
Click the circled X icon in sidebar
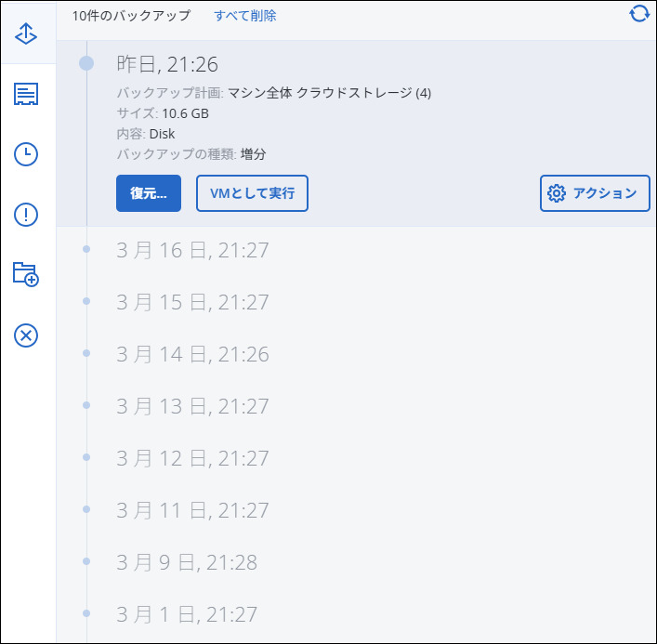tap(26, 335)
